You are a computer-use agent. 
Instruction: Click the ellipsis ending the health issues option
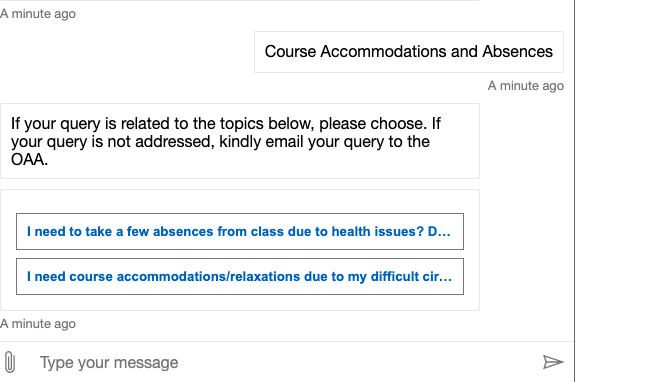(x=445, y=234)
